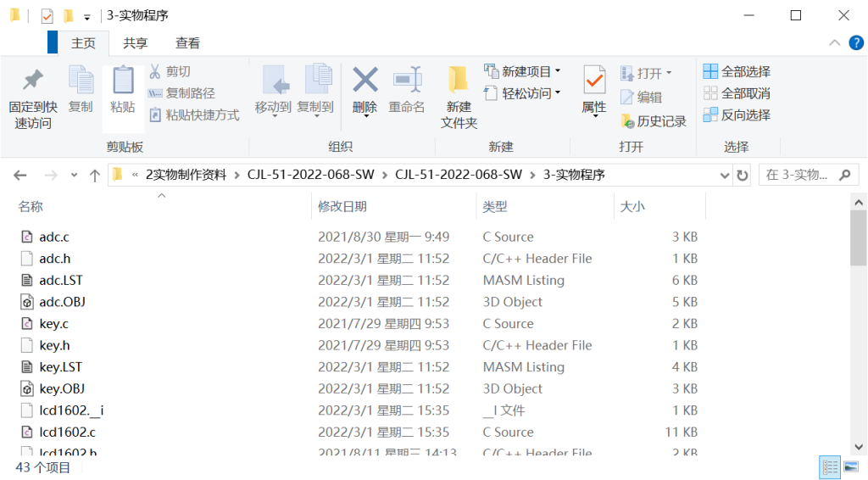Switch to details view layout

coord(830,467)
